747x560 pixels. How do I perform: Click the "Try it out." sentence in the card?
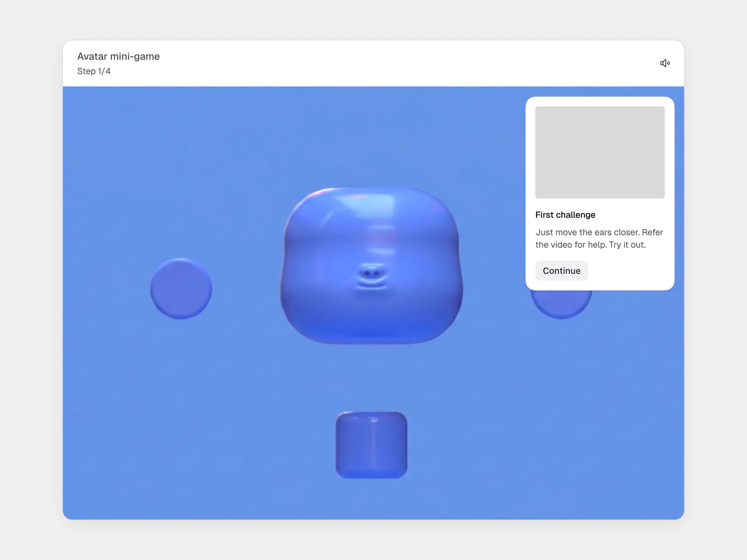point(627,245)
